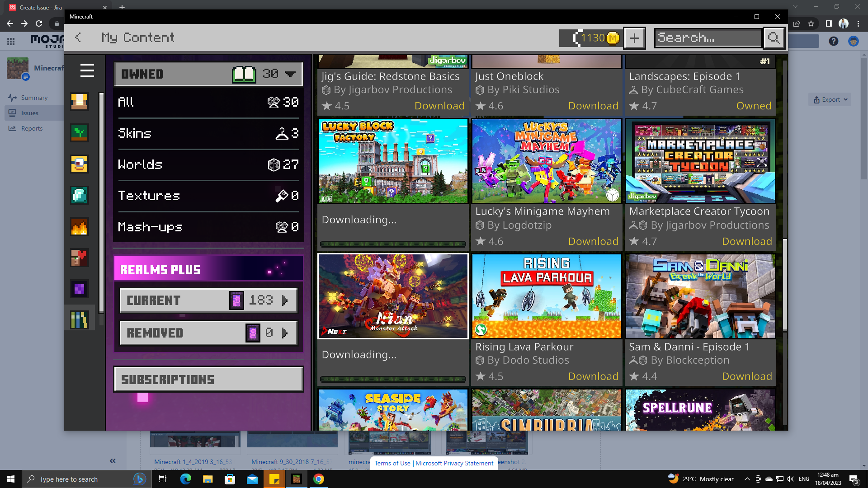Expand the Removed Realms Plus list
The image size is (868, 488).
coord(284,333)
